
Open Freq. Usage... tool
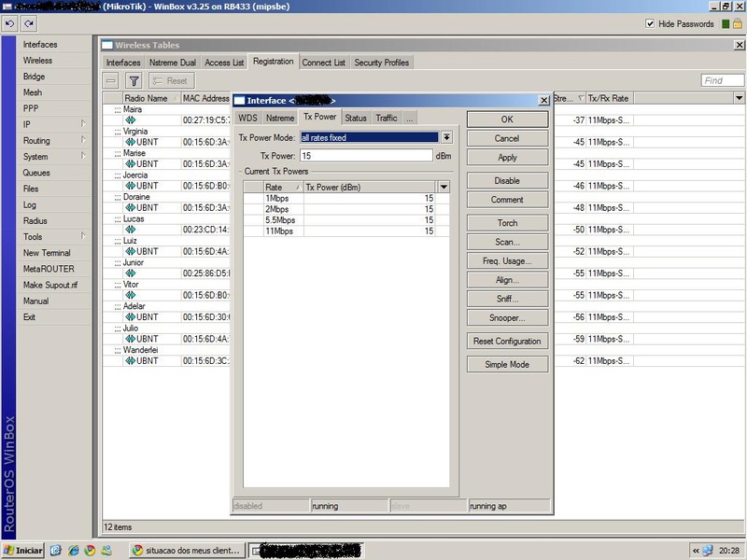click(x=507, y=261)
